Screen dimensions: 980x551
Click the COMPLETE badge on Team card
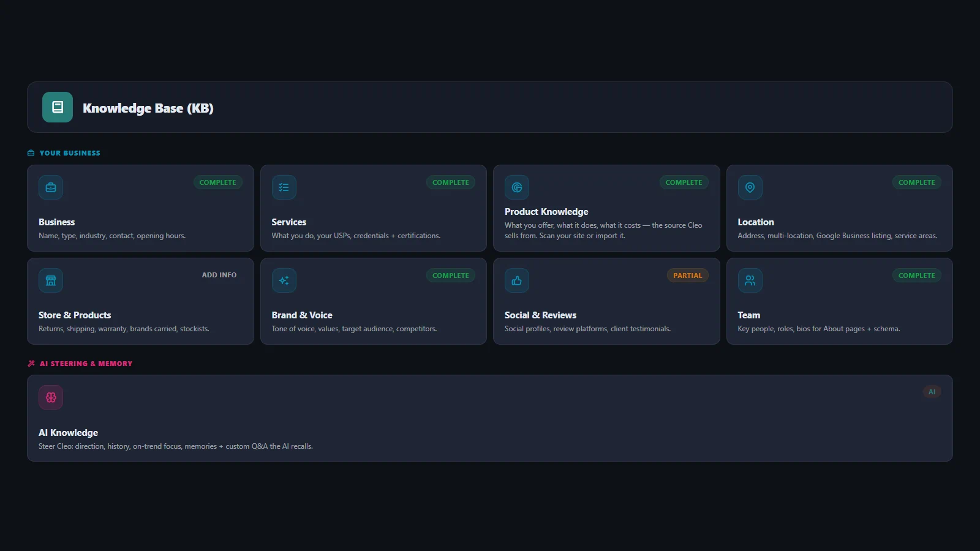click(x=917, y=275)
